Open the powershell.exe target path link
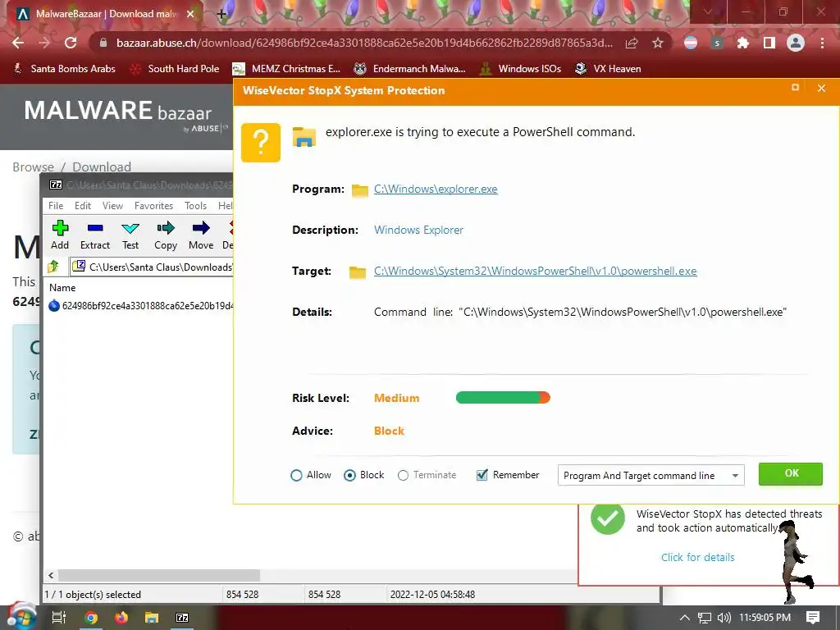 [x=535, y=271]
